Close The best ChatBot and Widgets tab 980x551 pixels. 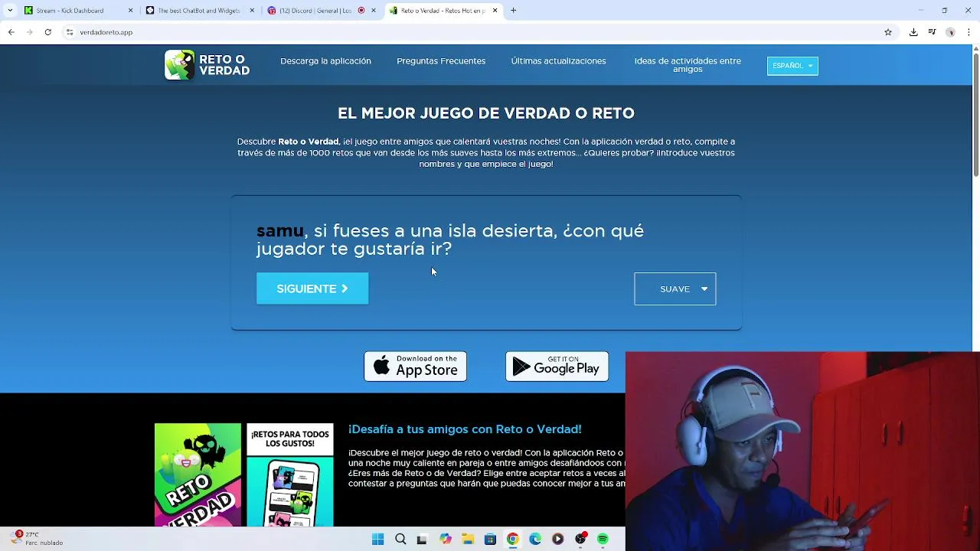coord(252,11)
